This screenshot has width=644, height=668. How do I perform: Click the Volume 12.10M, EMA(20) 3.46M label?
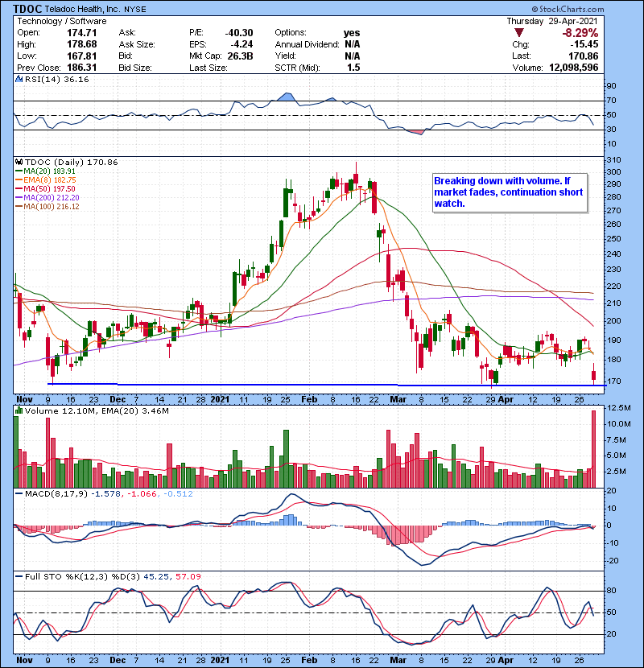pyautogui.click(x=97, y=410)
